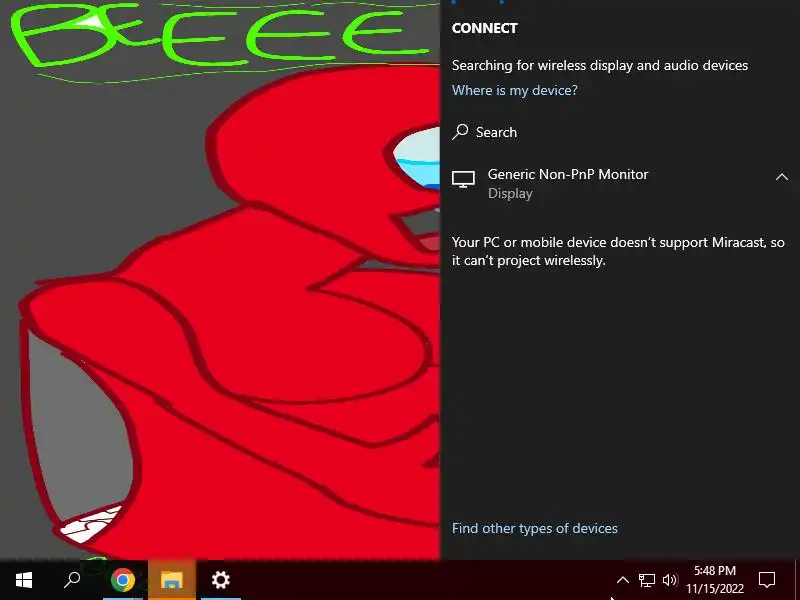
Task: Open File Explorer from taskbar
Action: pos(172,580)
